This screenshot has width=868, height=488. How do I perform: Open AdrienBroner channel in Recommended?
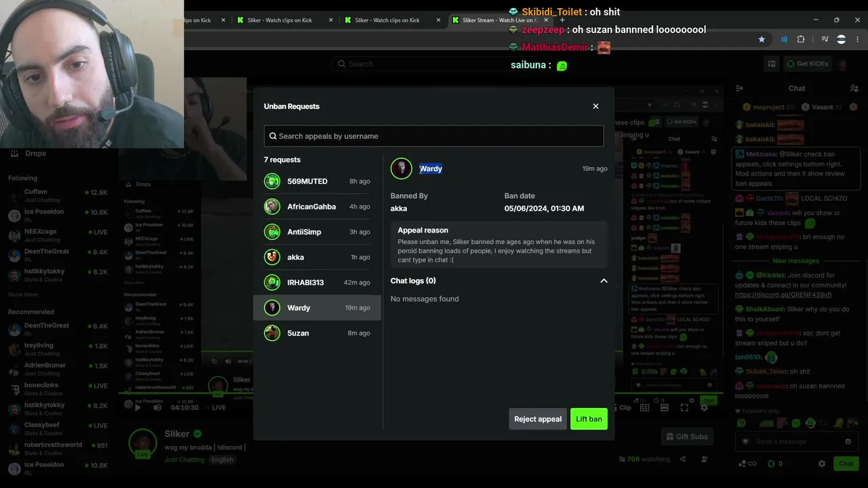[58, 369]
